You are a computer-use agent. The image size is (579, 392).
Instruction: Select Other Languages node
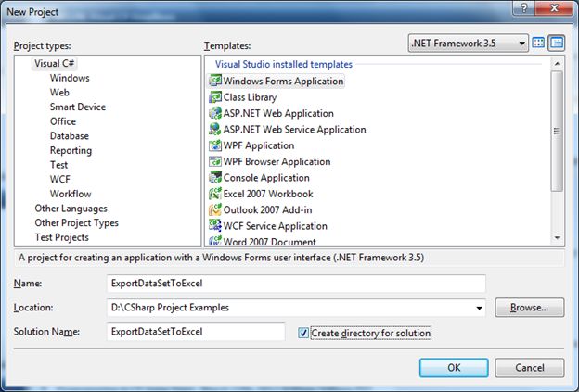point(71,209)
